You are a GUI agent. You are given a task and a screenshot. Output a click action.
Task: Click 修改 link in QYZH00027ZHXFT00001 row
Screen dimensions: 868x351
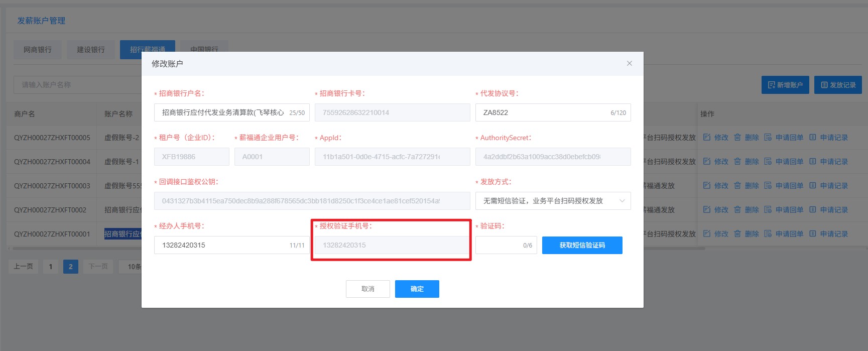(x=721, y=233)
